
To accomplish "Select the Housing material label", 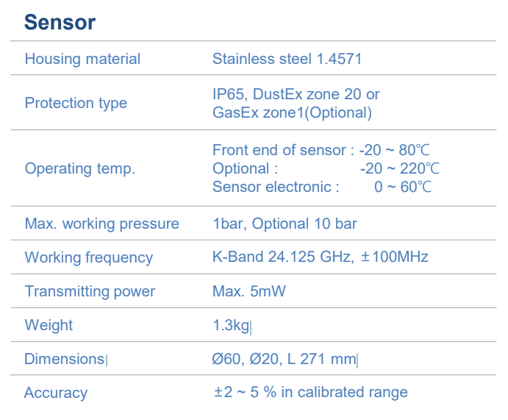I will [x=82, y=59].
